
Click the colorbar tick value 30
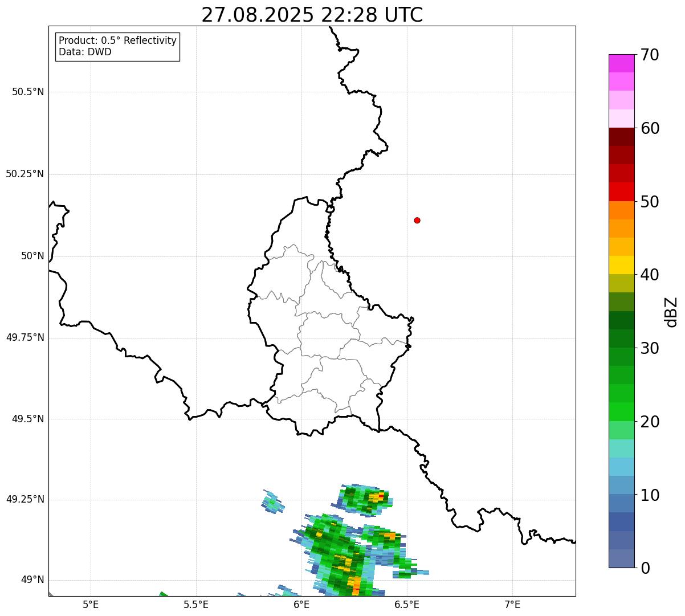click(x=650, y=348)
